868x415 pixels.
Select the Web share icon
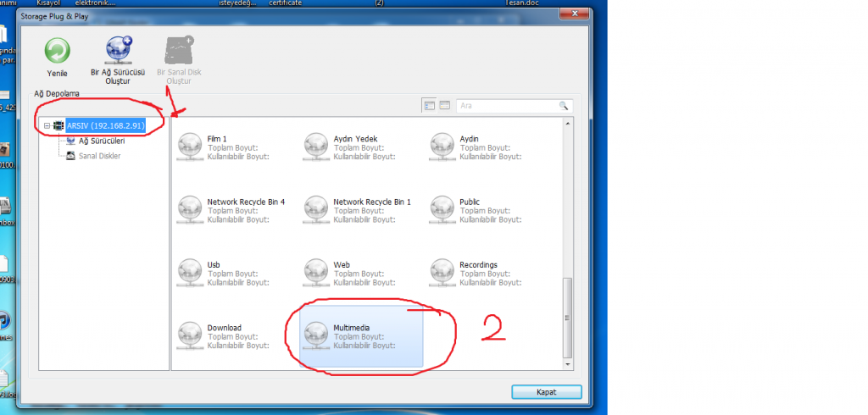click(316, 274)
